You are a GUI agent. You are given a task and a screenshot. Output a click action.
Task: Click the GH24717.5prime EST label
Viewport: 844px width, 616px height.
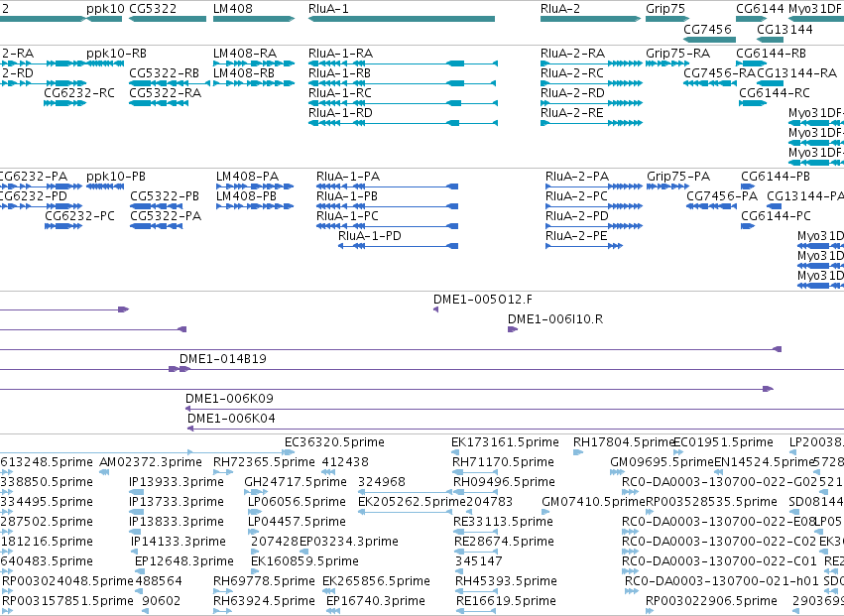pos(296,482)
